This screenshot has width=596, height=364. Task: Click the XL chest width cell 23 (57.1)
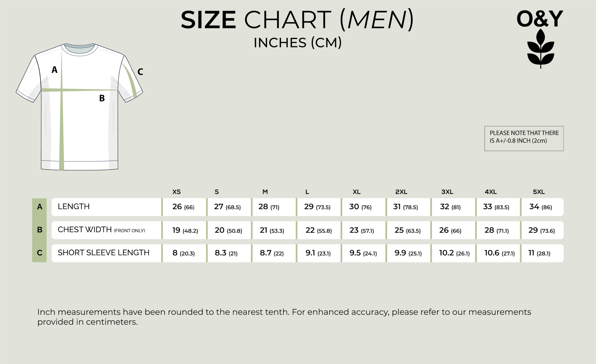362,230
